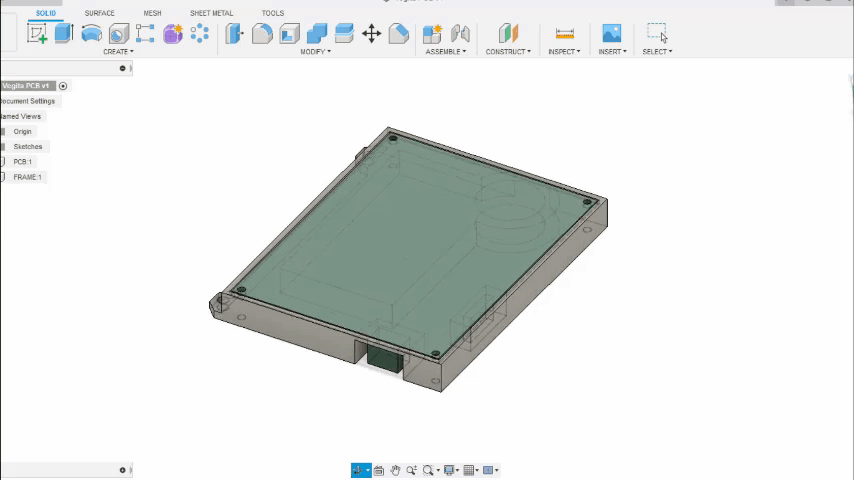Open the SELECT dropdown menu
This screenshot has height=480, width=854.
(x=657, y=52)
